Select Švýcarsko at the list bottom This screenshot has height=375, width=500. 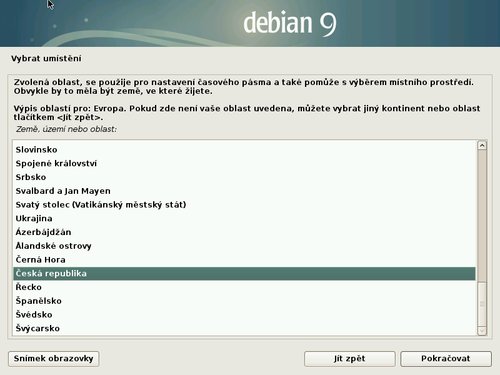pyautogui.click(x=244, y=328)
